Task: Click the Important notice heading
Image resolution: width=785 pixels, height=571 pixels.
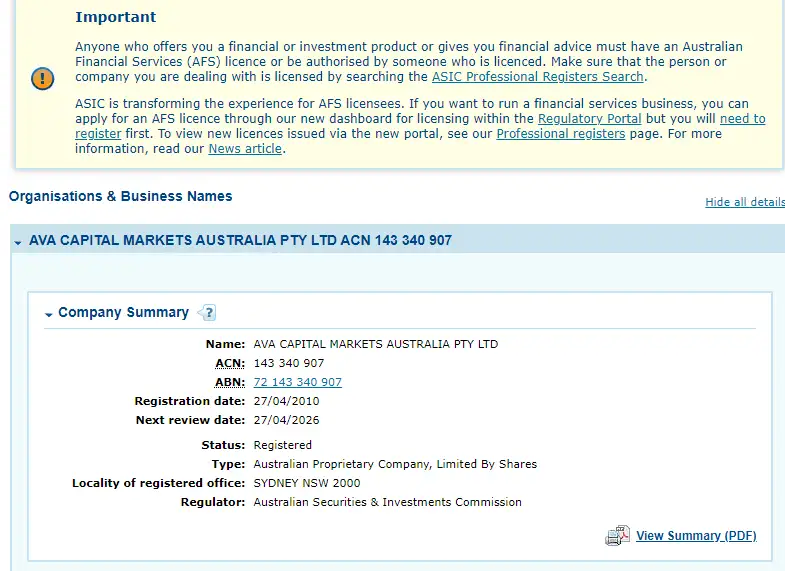Action: [x=115, y=17]
